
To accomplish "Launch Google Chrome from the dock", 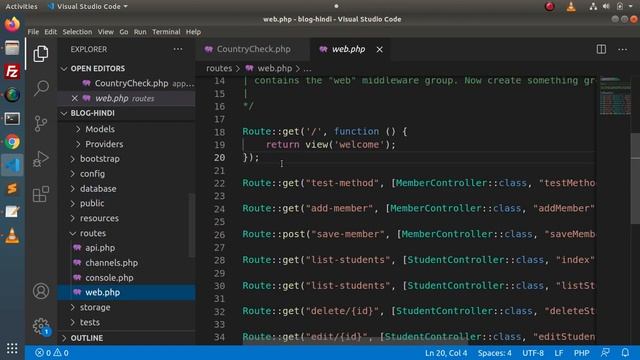I will coord(12,142).
